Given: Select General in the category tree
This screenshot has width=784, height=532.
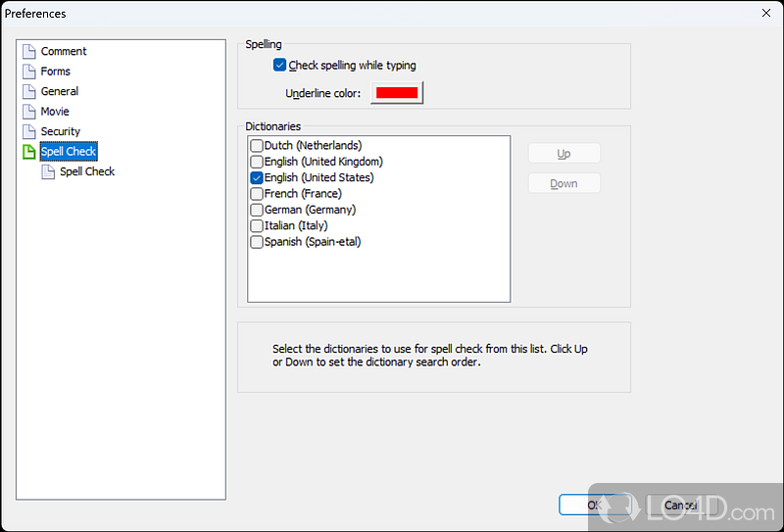Looking at the screenshot, I should tap(60, 91).
